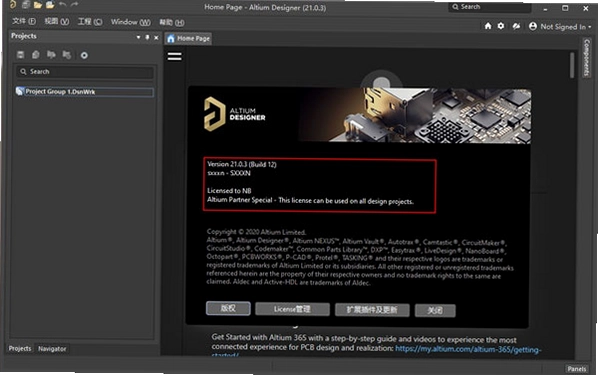Click the Save All icon in title bar
The image size is (598, 375).
(x=26, y=5)
